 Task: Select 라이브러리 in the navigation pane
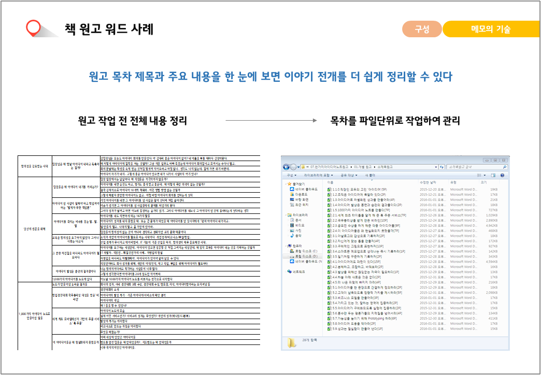tap(298, 215)
